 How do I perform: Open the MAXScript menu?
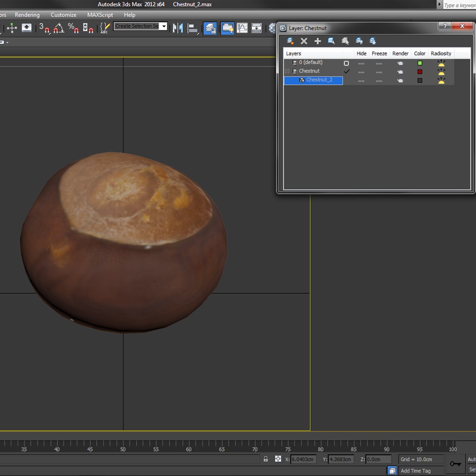pyautogui.click(x=100, y=15)
